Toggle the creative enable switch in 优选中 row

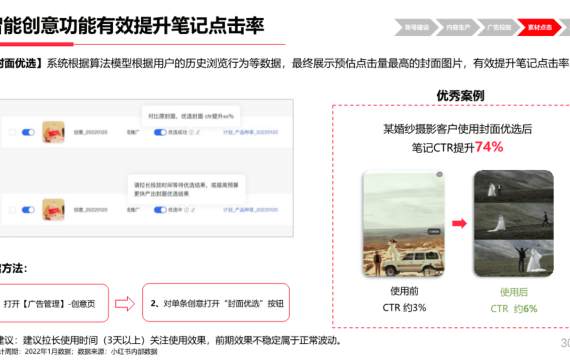click(x=28, y=210)
